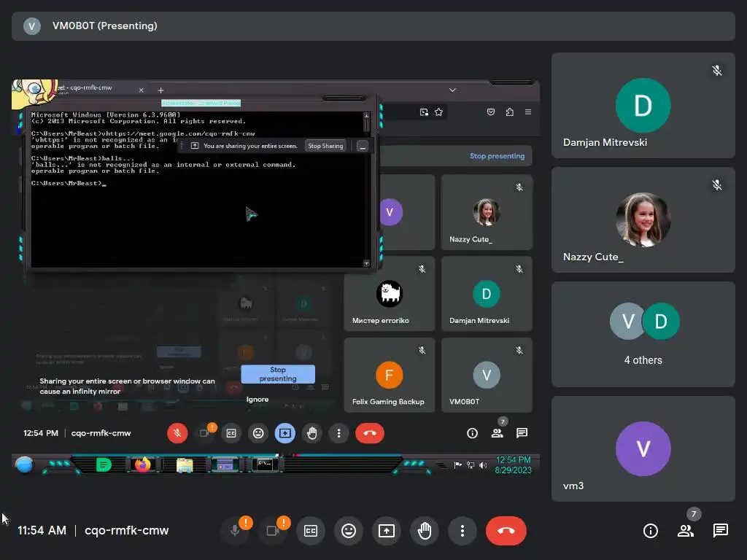Click the Command Prompt scrollbar up arrow
This screenshot has height=560, width=747.
click(x=366, y=116)
